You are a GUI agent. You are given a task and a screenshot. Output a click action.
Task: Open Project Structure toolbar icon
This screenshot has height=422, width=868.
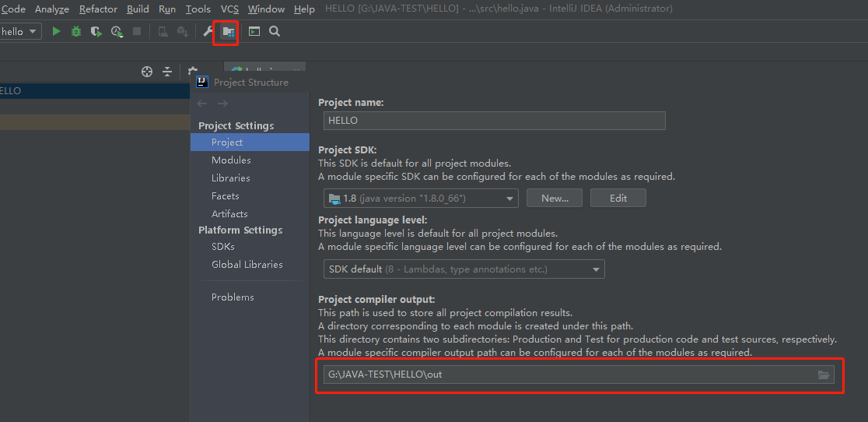point(228,32)
